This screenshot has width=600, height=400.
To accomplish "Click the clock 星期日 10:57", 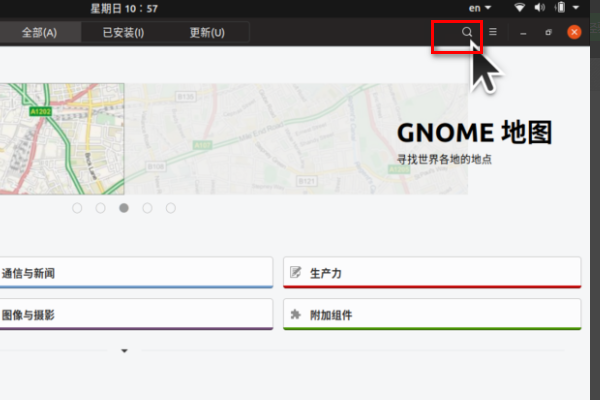I will tap(124, 8).
